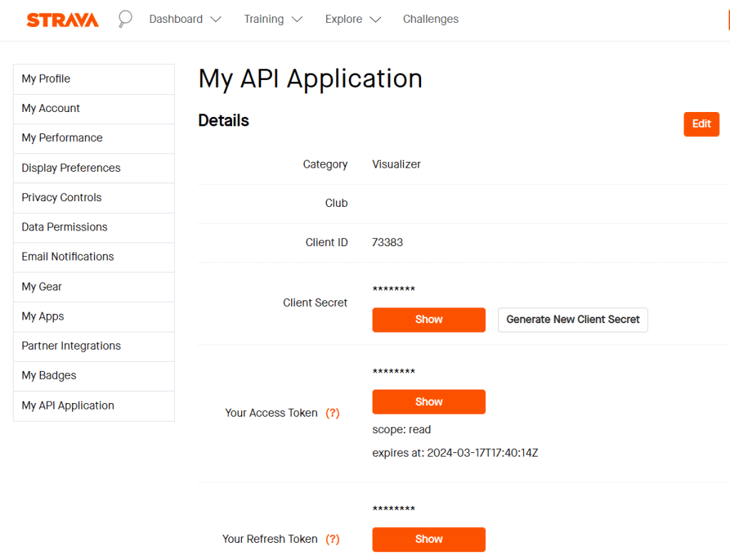This screenshot has height=560, width=730.
Task: Click the Refresh Token help question mark
Action: coord(333,539)
